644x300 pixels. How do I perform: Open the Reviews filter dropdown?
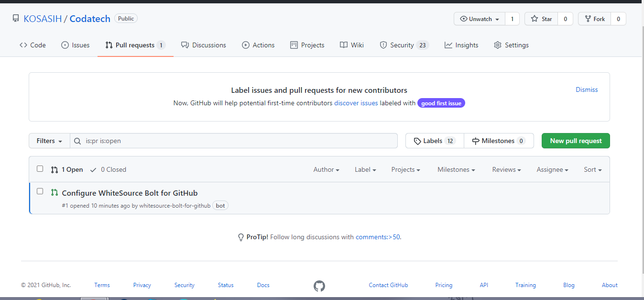506,169
